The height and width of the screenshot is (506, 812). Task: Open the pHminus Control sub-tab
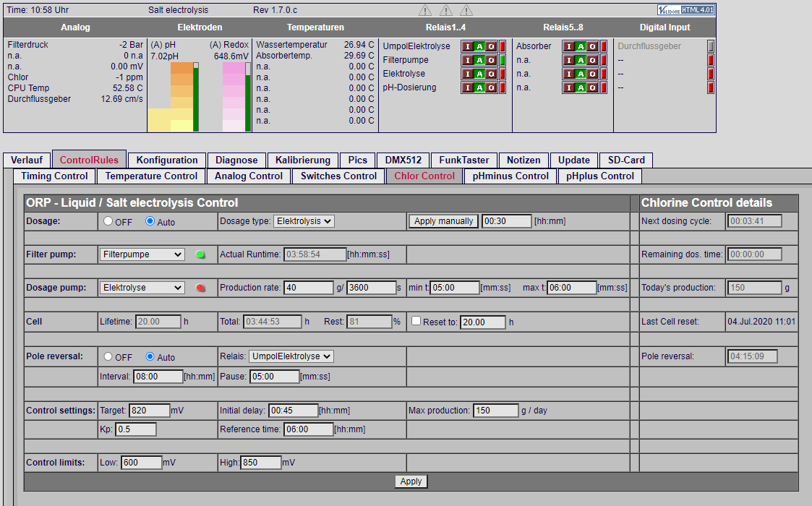pyautogui.click(x=510, y=176)
